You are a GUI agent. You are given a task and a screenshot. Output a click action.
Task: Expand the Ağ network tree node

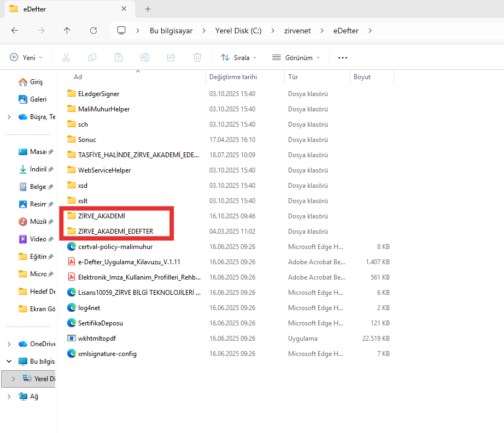9,396
